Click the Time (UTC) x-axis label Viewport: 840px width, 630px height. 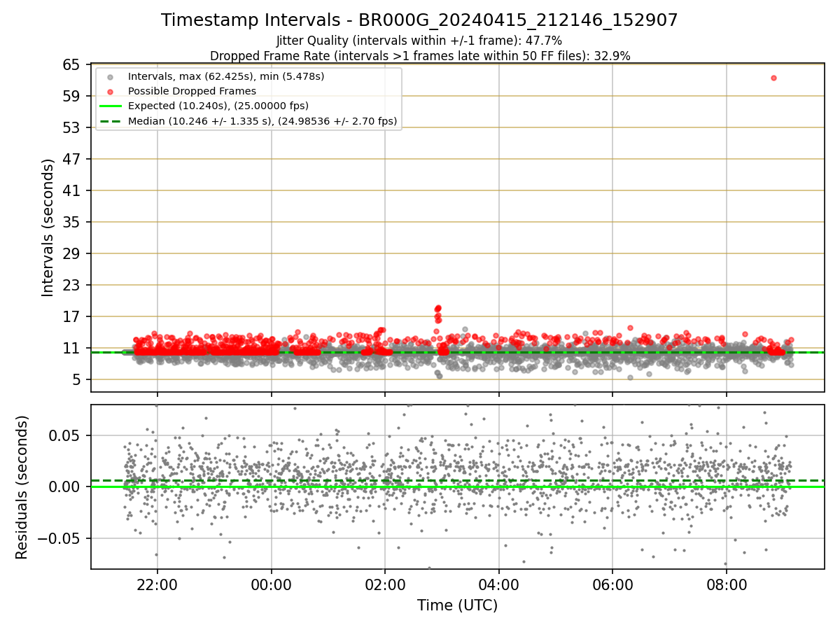coord(457,605)
